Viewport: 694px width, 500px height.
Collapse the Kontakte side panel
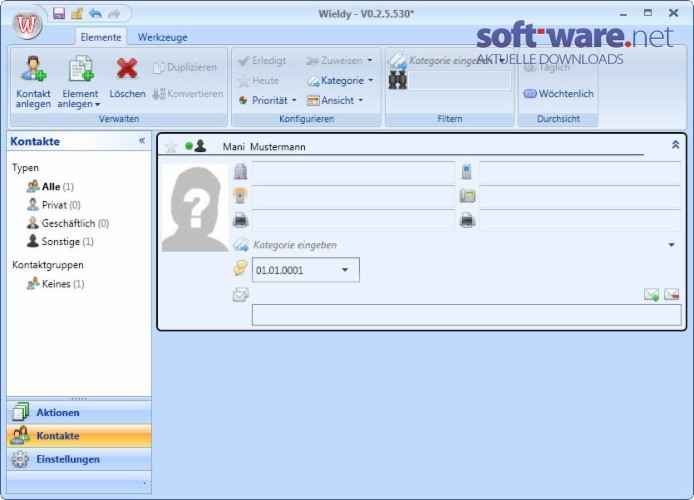tap(142, 141)
